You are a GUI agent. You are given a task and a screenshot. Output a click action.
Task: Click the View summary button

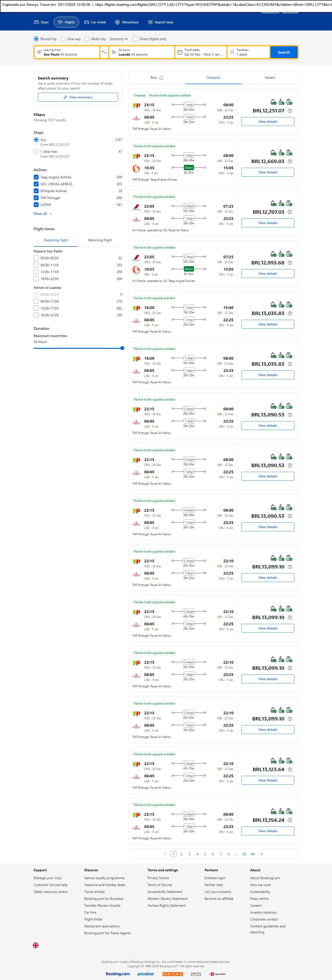click(78, 97)
